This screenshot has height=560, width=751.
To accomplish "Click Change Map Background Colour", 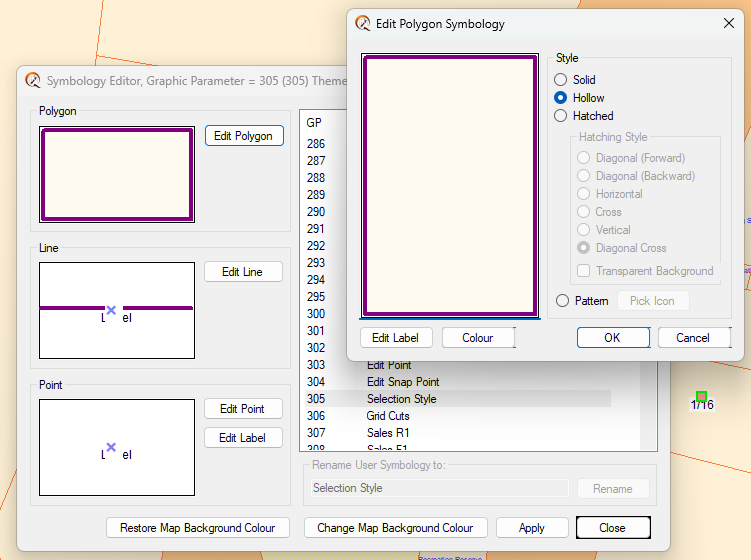I will pos(395,528).
